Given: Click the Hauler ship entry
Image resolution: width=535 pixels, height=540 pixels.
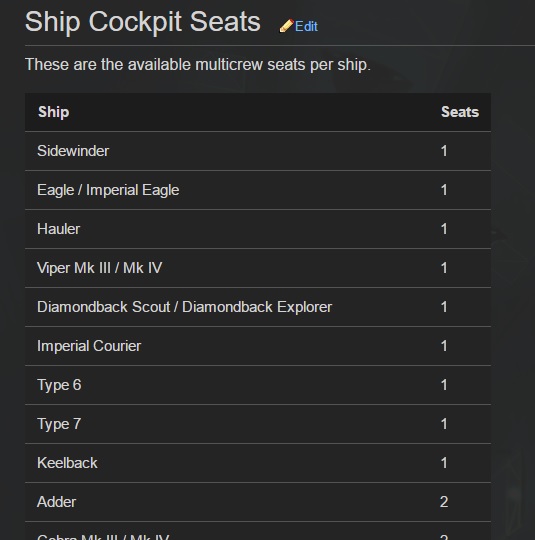Looking at the screenshot, I should click(59, 229).
